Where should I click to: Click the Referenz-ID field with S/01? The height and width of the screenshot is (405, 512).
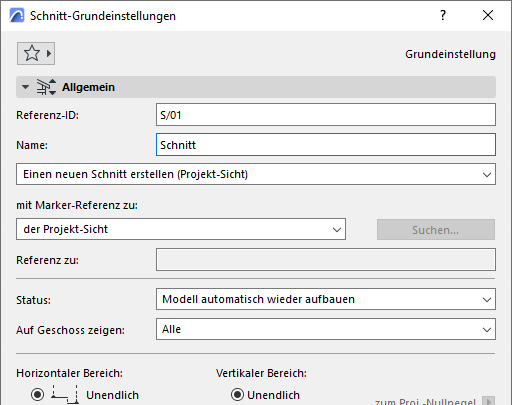[326, 115]
